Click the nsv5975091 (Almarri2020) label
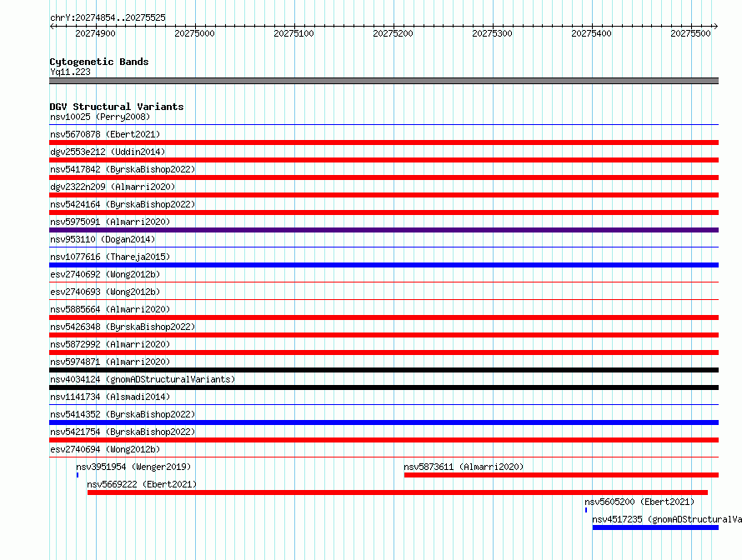 [x=110, y=222]
